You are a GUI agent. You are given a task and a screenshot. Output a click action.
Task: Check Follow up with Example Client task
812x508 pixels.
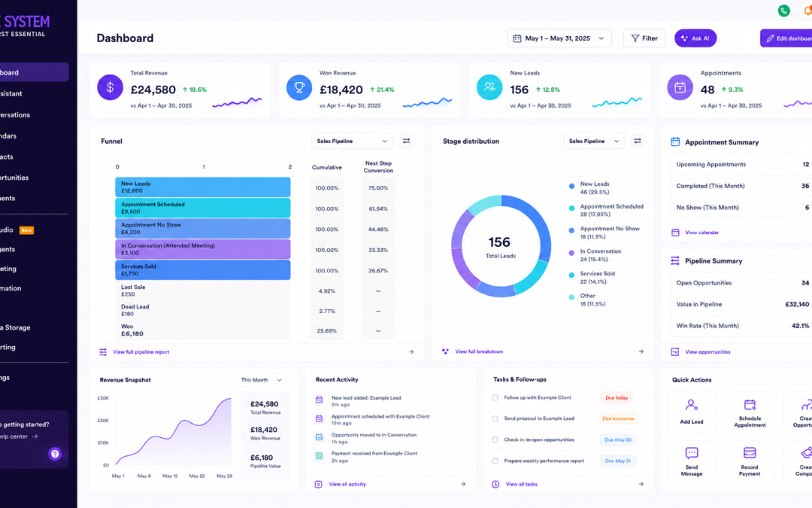pyautogui.click(x=495, y=397)
